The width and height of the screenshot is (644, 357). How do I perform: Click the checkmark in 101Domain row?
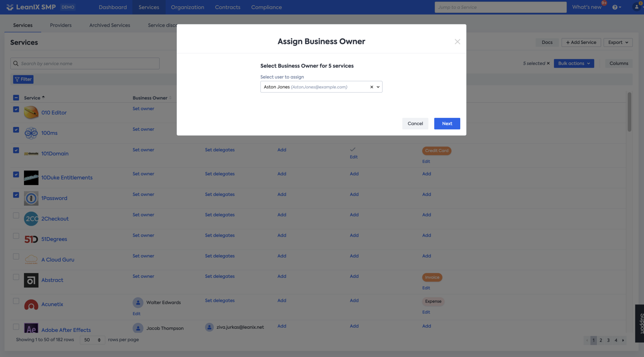click(353, 149)
